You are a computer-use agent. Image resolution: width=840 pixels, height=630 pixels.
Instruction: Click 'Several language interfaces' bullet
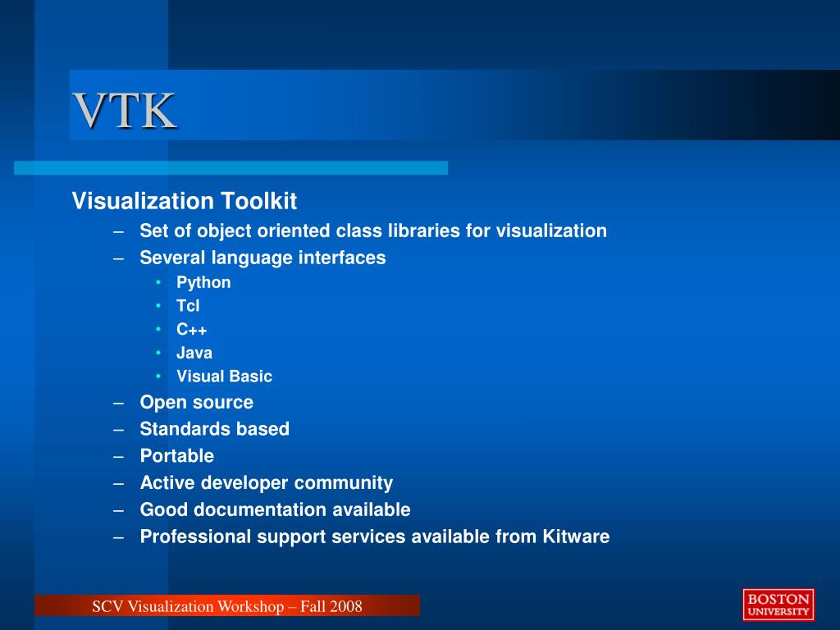point(262,258)
